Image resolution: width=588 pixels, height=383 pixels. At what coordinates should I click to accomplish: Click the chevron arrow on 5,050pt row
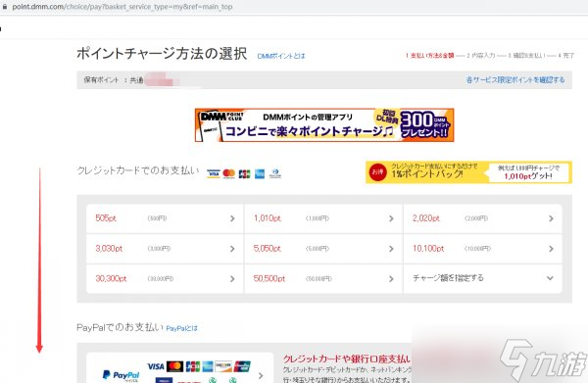tap(391, 249)
